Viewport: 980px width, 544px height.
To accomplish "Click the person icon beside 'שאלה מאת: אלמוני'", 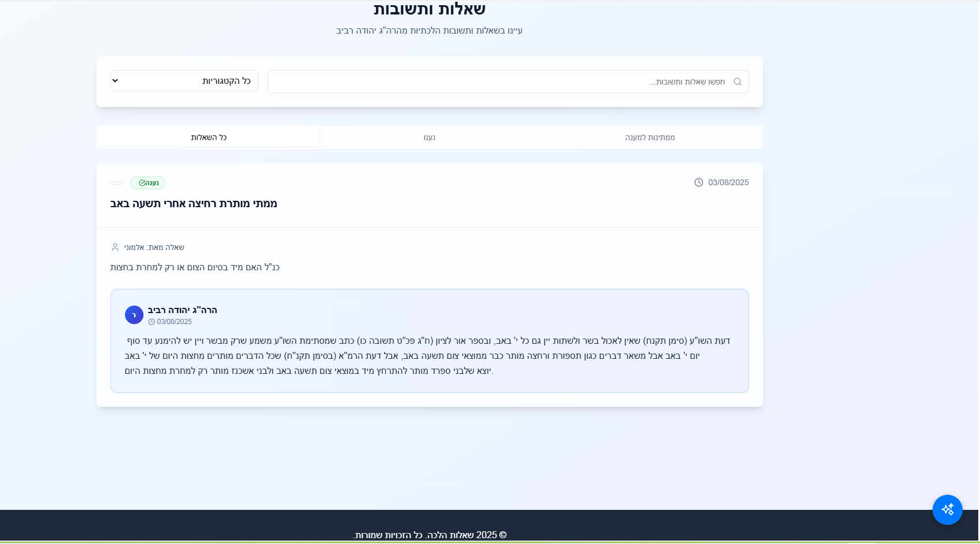I will (x=115, y=247).
